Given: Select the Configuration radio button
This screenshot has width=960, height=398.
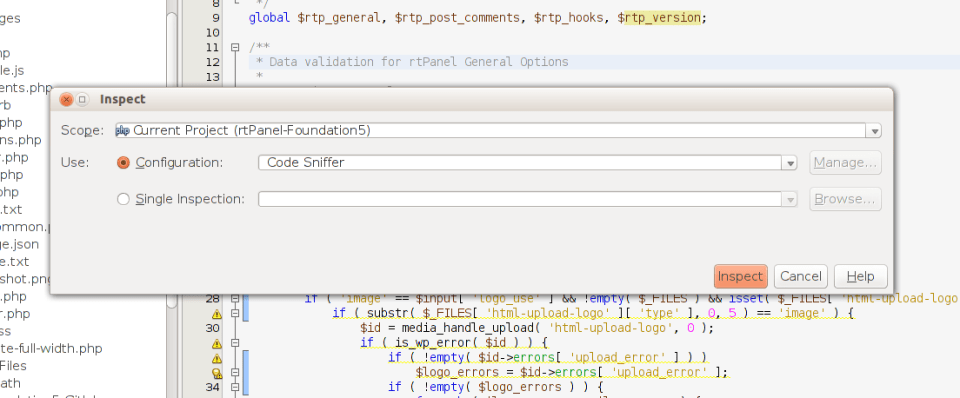Looking at the screenshot, I should point(124,163).
